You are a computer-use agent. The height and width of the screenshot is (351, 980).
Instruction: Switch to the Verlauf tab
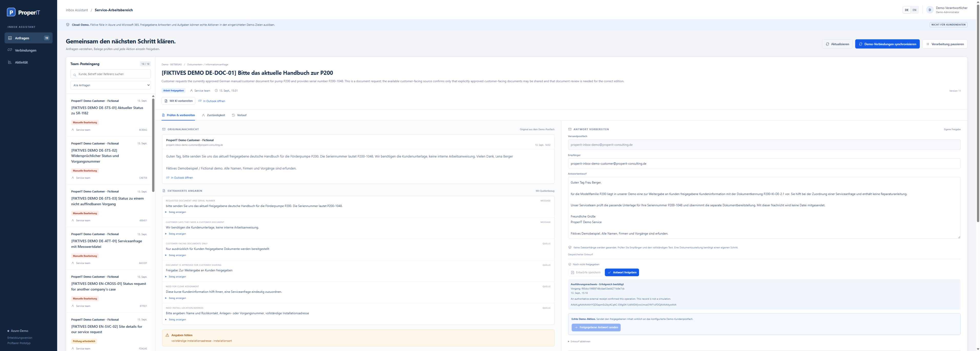pyautogui.click(x=239, y=115)
